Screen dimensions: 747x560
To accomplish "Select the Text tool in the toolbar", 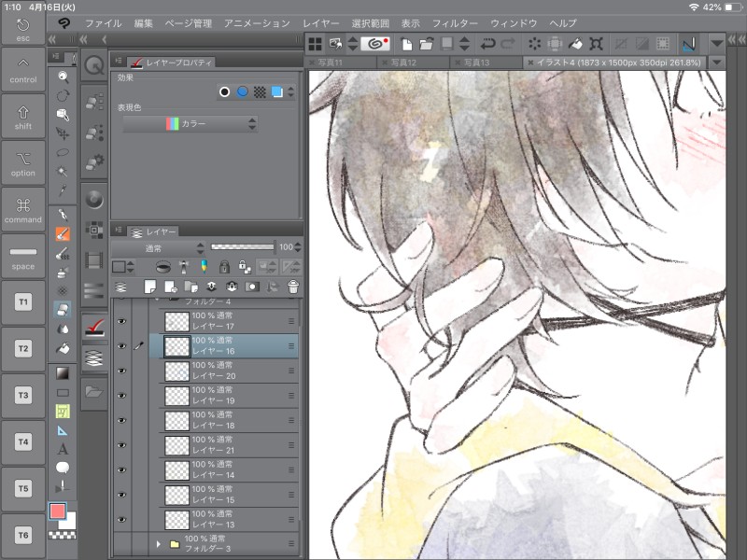I will [x=63, y=449].
